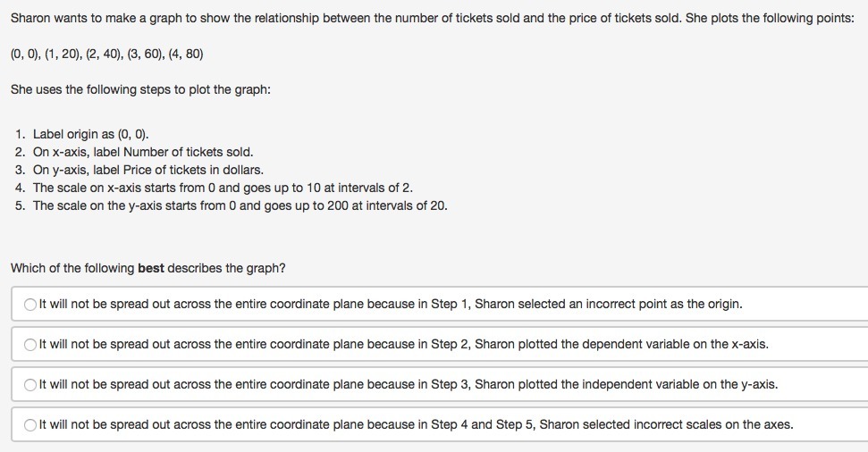Click step 3 about the y-axis label
Image resolution: width=868 pixels, height=452 pixels.
point(148,170)
